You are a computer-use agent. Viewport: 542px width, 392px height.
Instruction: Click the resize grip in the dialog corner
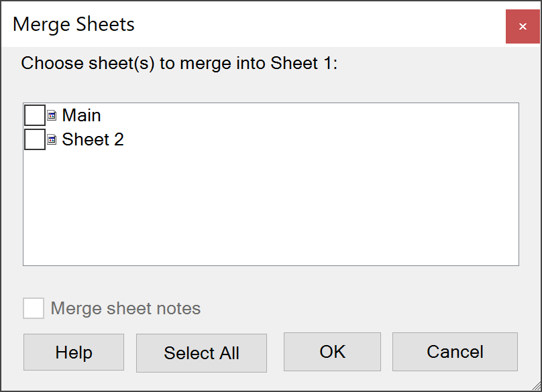[535, 385]
